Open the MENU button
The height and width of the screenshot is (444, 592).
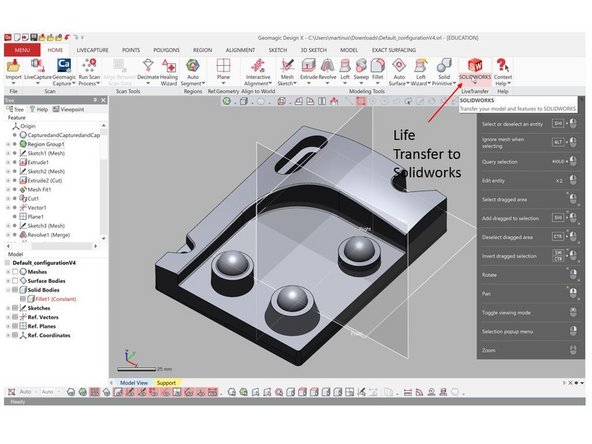22,50
